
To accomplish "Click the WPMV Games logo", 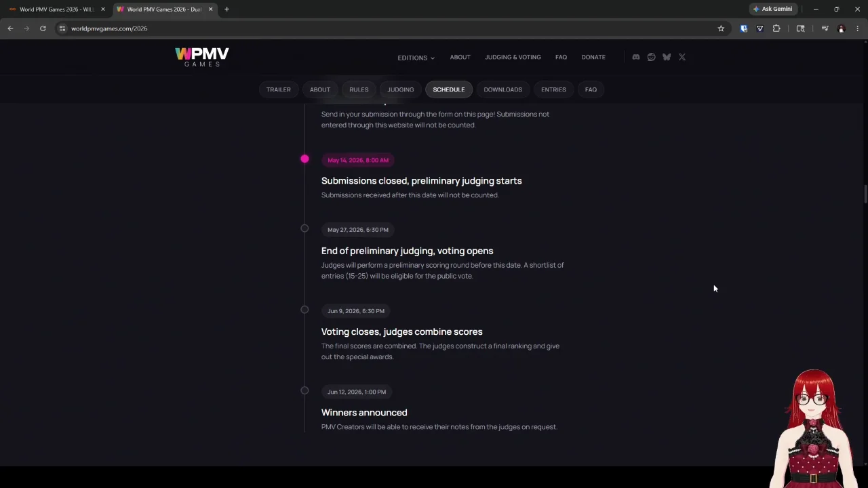I will 202,57.
